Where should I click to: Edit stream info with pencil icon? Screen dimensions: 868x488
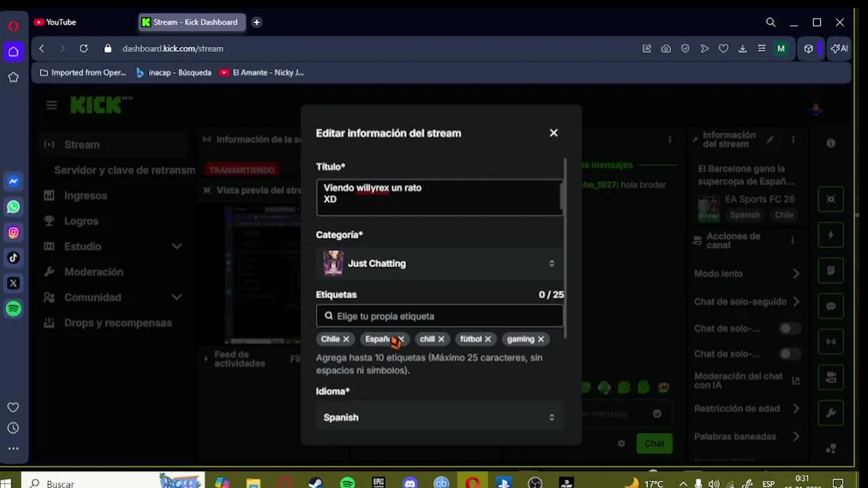click(x=770, y=140)
